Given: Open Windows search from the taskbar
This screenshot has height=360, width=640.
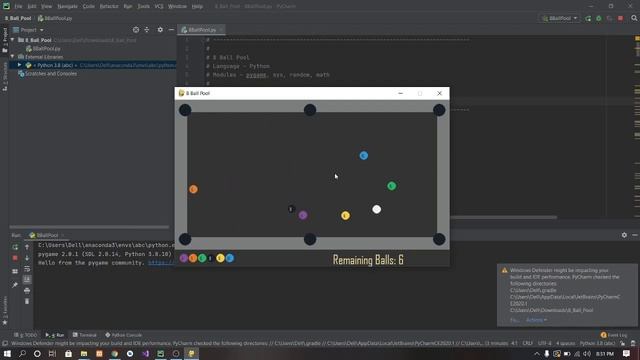Looking at the screenshot, I should (x=22, y=353).
